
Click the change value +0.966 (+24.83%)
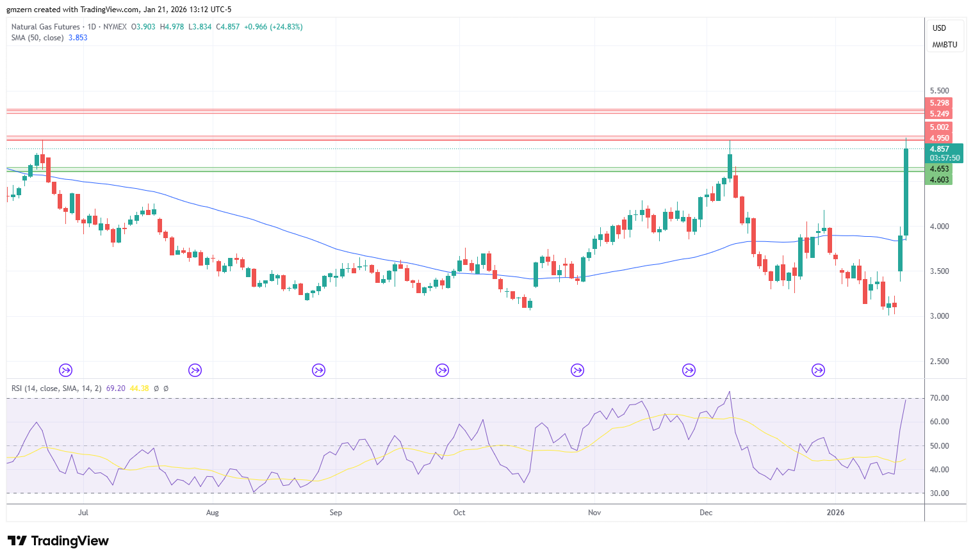point(274,27)
